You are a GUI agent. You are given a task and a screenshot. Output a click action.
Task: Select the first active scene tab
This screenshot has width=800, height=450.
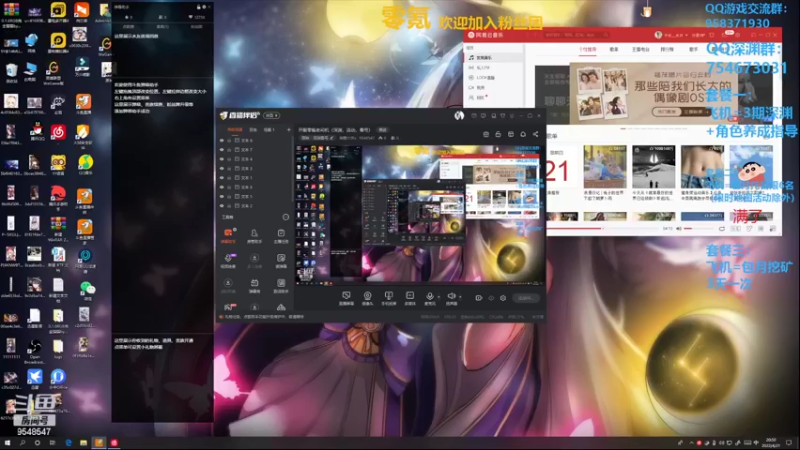(x=235, y=130)
